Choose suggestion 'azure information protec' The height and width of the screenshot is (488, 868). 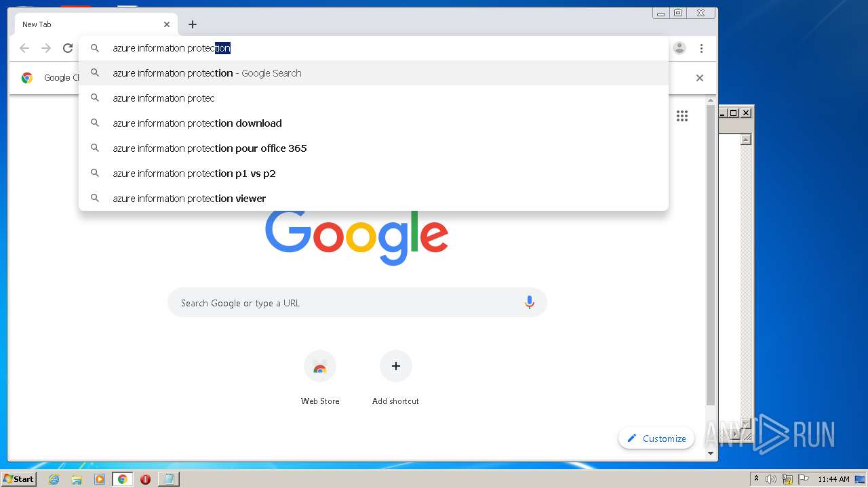374,98
